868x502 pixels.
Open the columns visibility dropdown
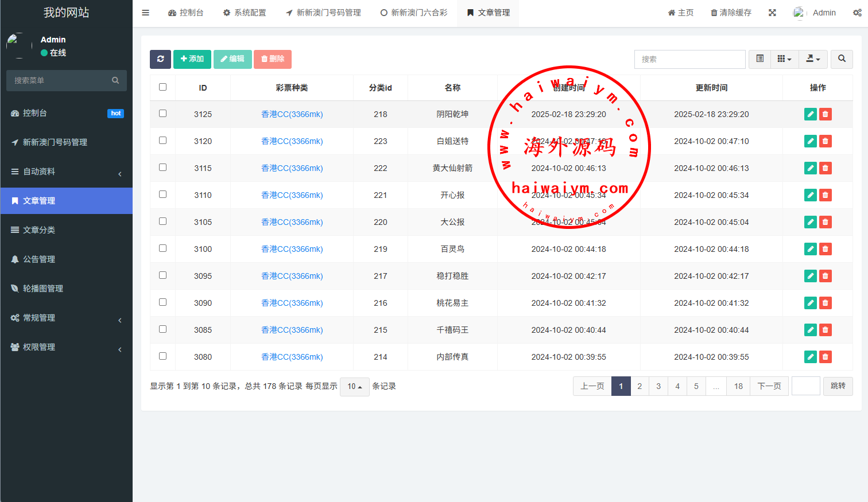(x=784, y=59)
